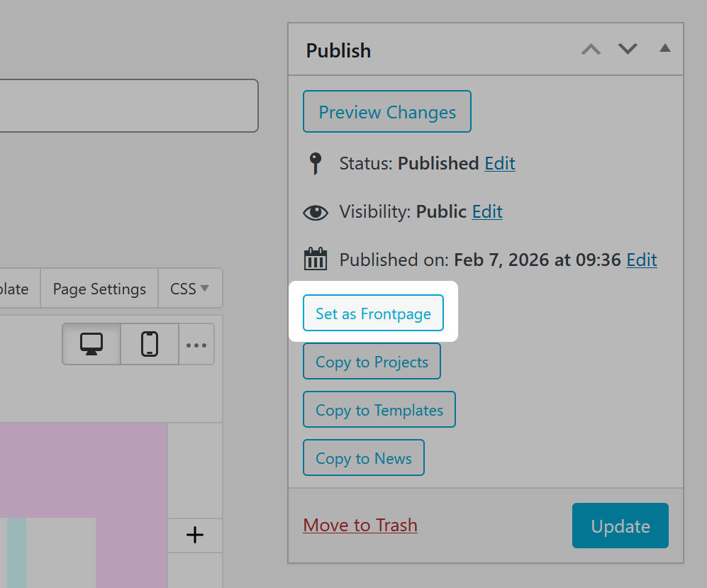Open the CSS dropdown

coord(190,289)
